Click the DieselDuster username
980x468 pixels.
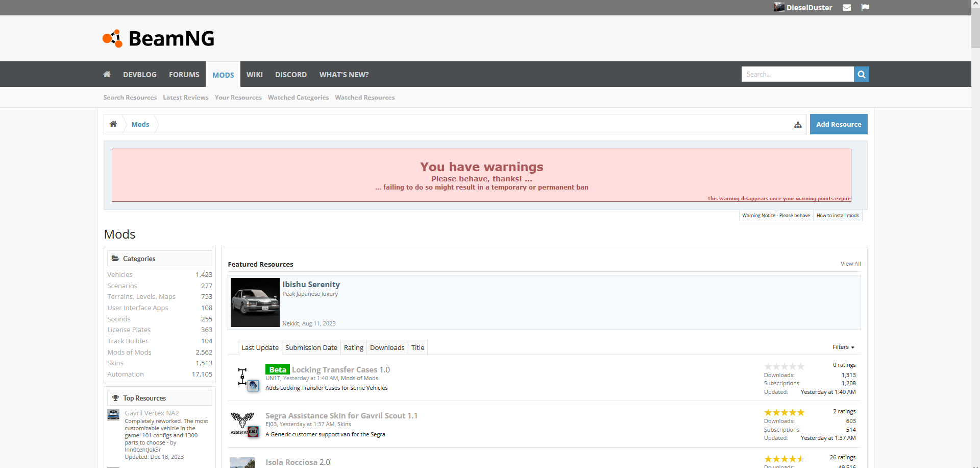point(810,8)
